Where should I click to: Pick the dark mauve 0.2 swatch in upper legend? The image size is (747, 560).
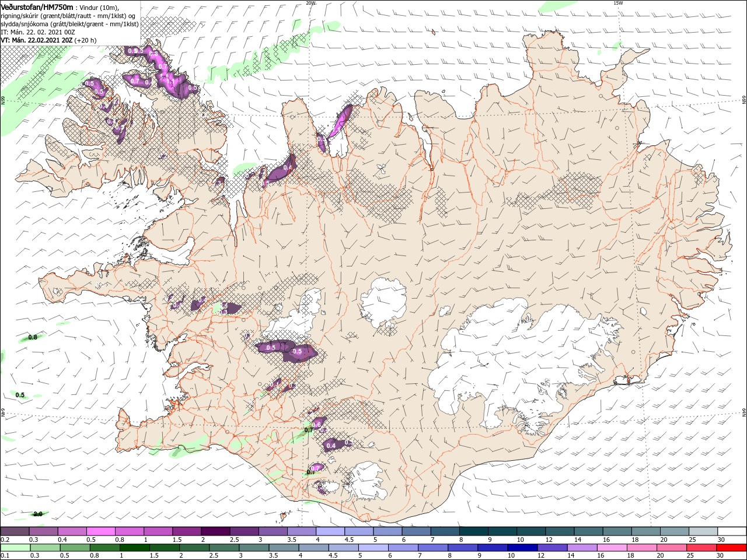(15, 531)
